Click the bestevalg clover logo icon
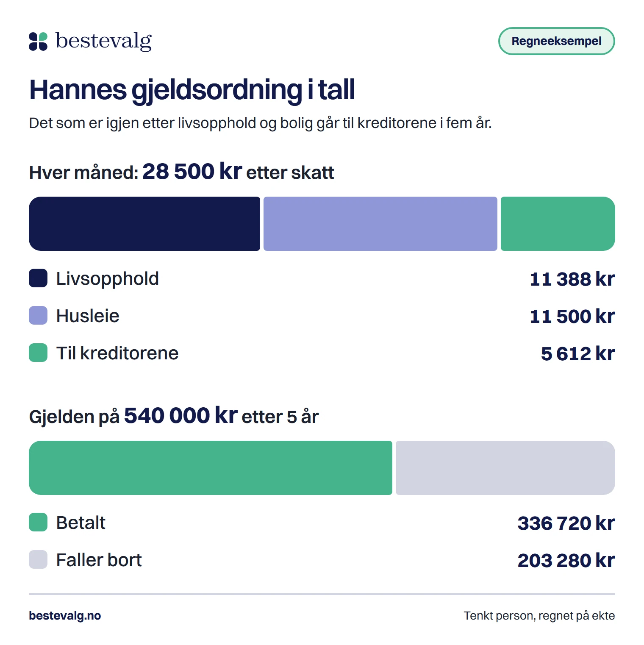The width and height of the screenshot is (644, 645). [x=38, y=42]
